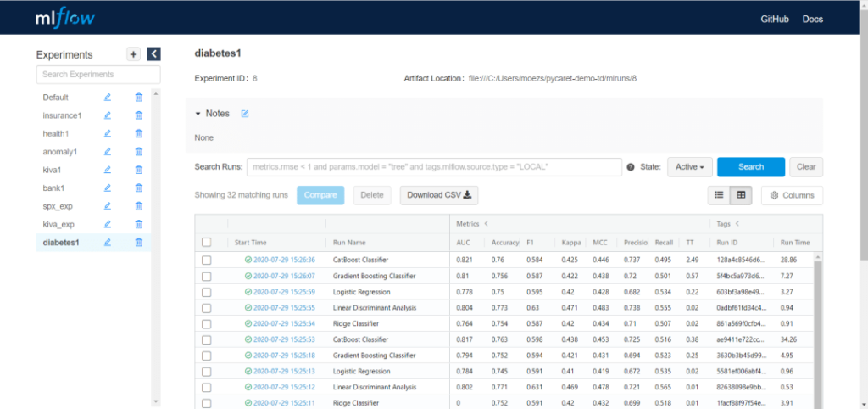Click the Download CSV button
The width and height of the screenshot is (868, 409).
(x=439, y=195)
